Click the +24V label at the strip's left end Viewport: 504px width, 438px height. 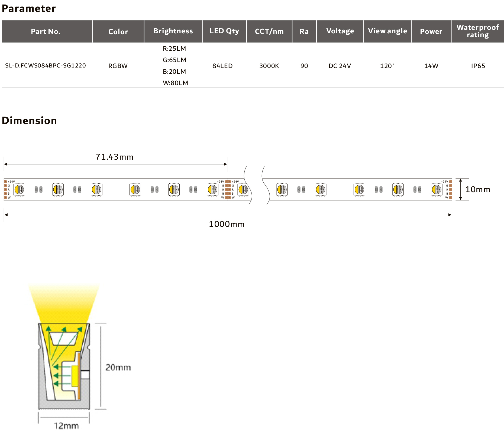pos(11,182)
